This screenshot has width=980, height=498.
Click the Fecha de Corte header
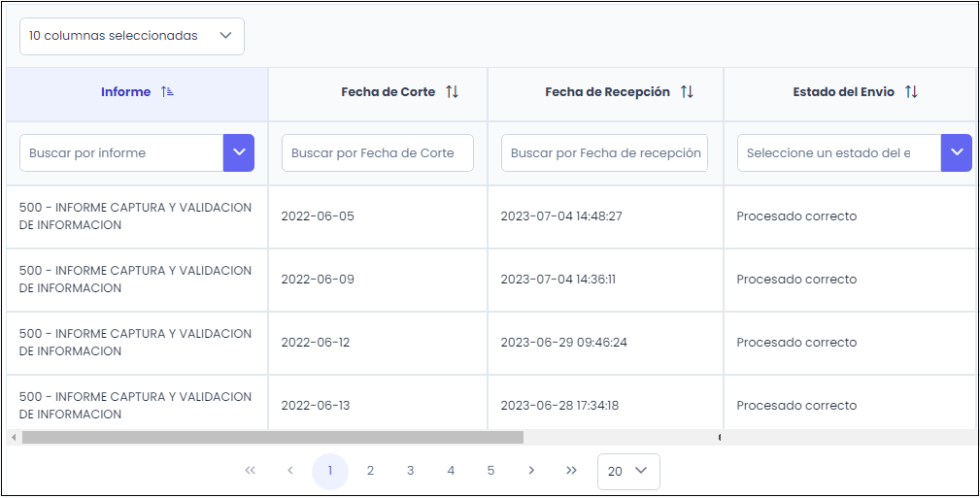pos(388,92)
